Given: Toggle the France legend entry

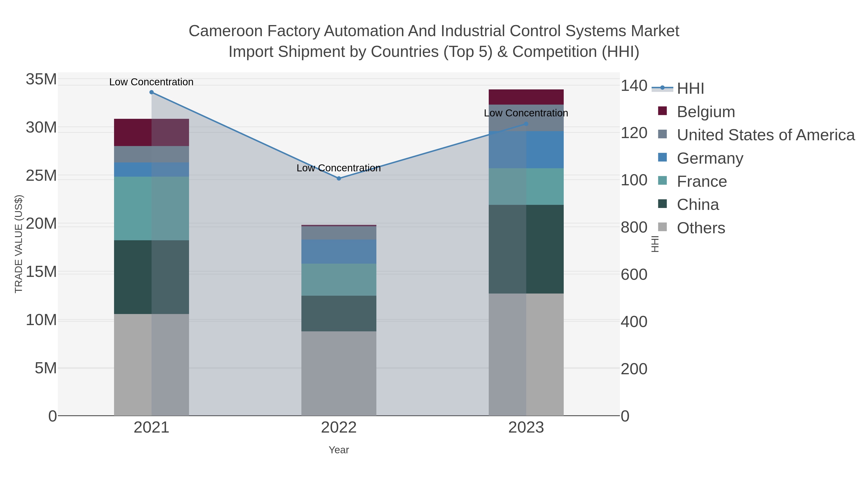Looking at the screenshot, I should (x=692, y=181).
